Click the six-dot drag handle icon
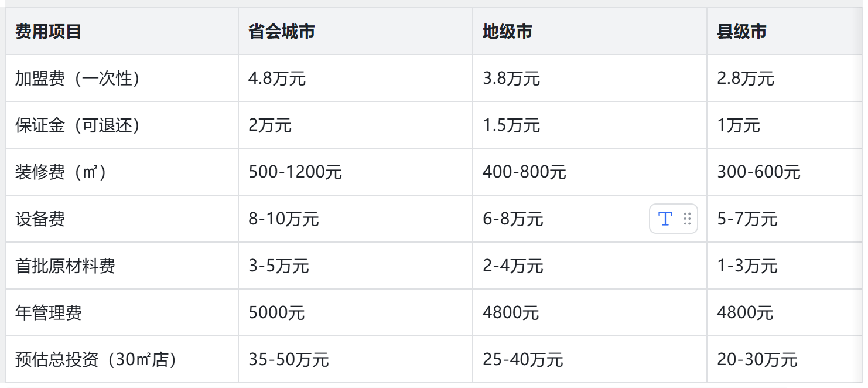Image resolution: width=868 pixels, height=388 pixels. 687,219
